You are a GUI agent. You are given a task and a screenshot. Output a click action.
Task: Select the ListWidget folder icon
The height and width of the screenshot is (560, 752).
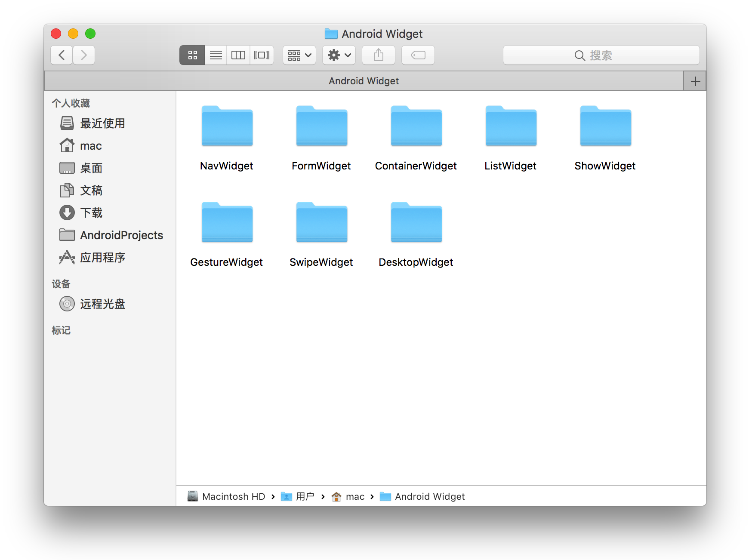(511, 126)
